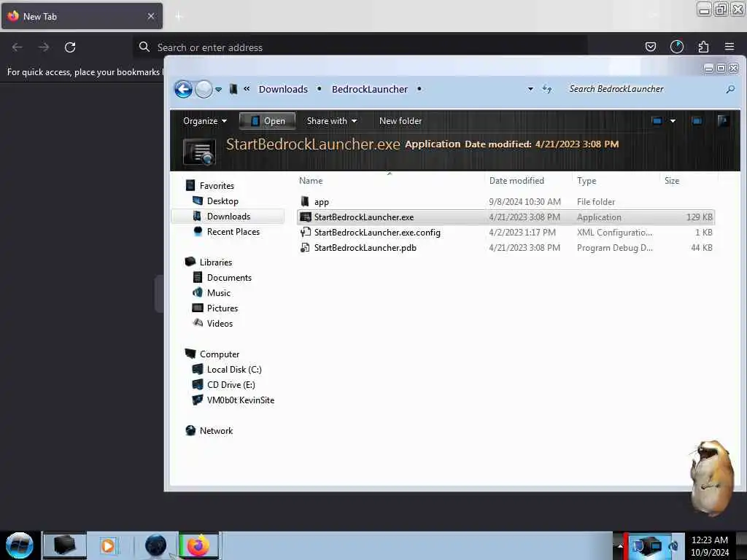Open Recent Places in navigation pane

click(233, 231)
